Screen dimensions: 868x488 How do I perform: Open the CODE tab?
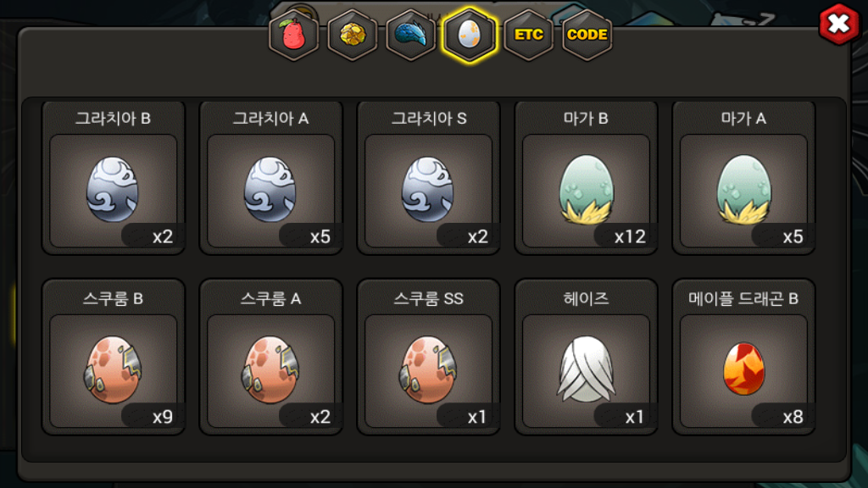pos(587,35)
